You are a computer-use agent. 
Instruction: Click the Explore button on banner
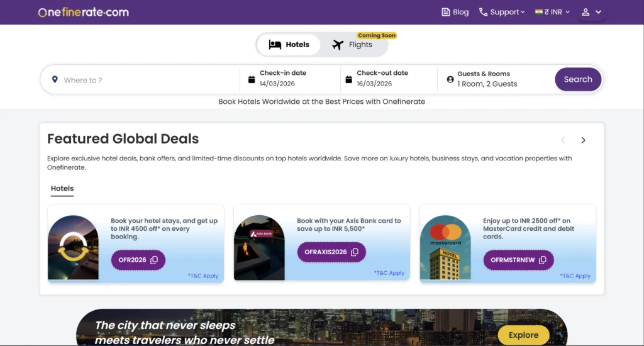[523, 335]
